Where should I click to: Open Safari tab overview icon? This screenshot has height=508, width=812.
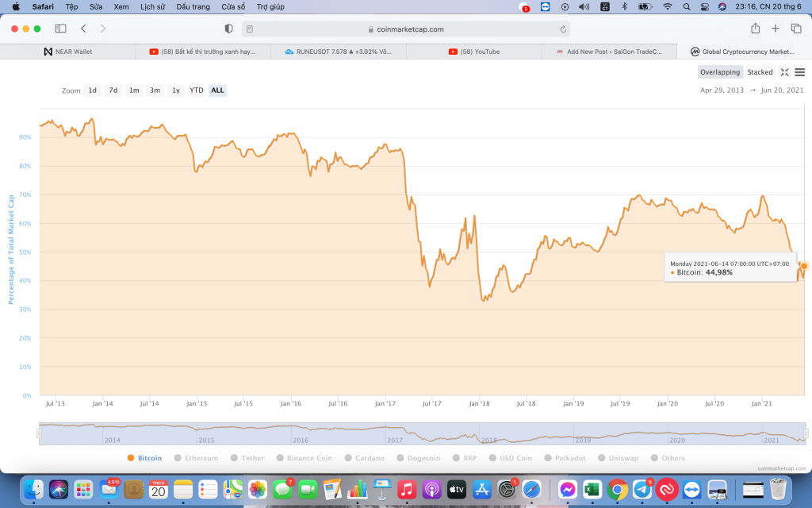(x=795, y=29)
